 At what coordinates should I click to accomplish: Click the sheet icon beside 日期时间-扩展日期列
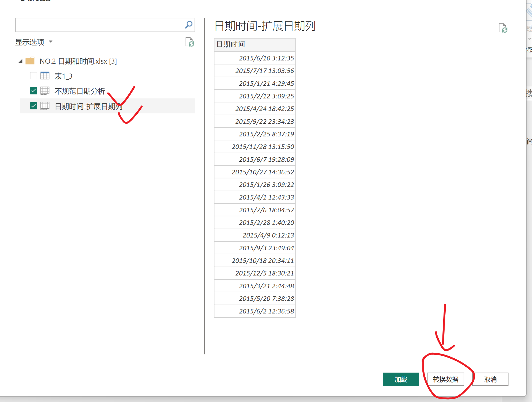pyautogui.click(x=45, y=106)
